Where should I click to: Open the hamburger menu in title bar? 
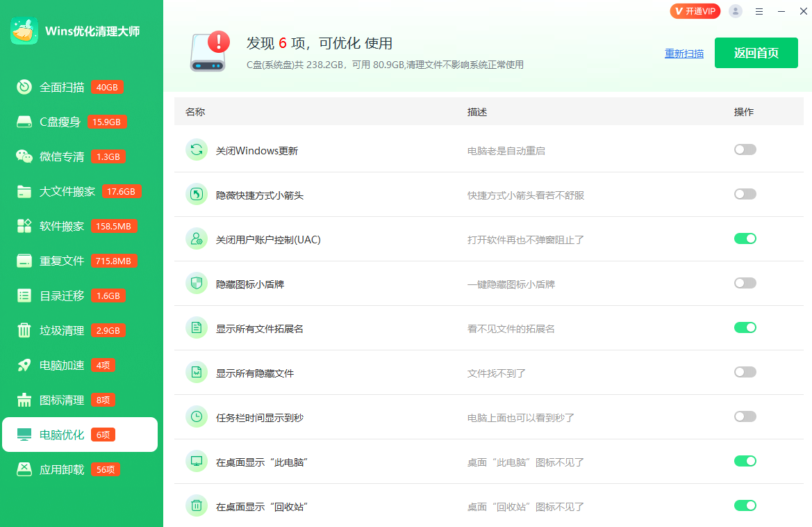[x=759, y=11]
